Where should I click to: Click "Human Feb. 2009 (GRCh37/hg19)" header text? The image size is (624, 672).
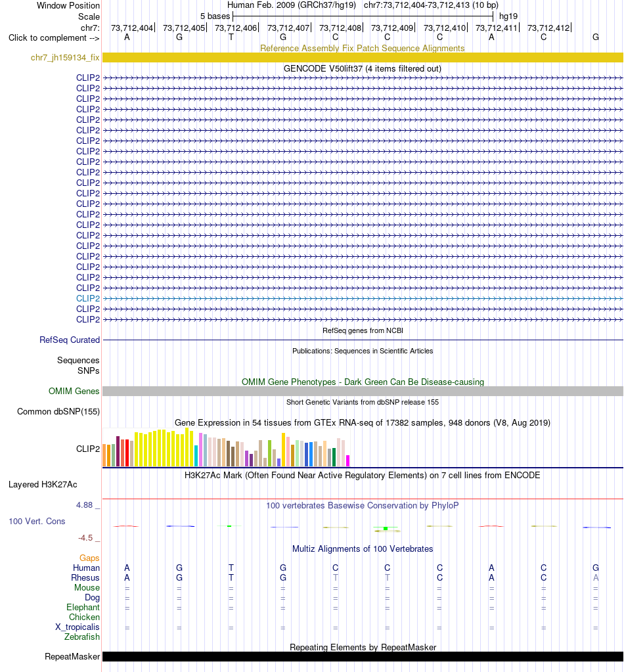[x=292, y=5]
